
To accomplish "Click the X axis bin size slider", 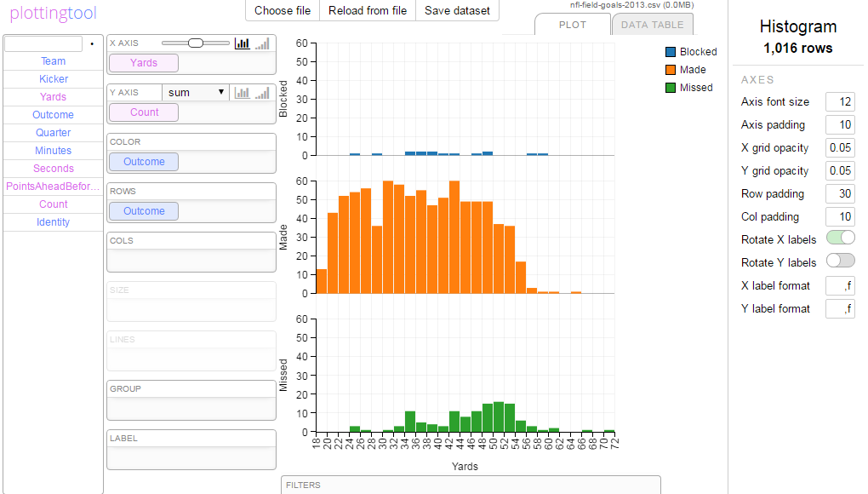I will click(x=196, y=43).
